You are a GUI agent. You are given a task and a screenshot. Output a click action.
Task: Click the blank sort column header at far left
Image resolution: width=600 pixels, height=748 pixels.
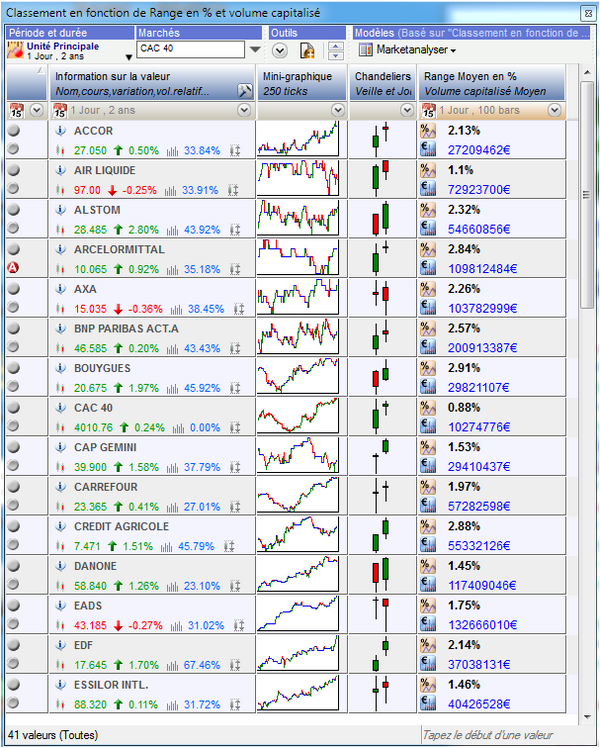[x=27, y=83]
